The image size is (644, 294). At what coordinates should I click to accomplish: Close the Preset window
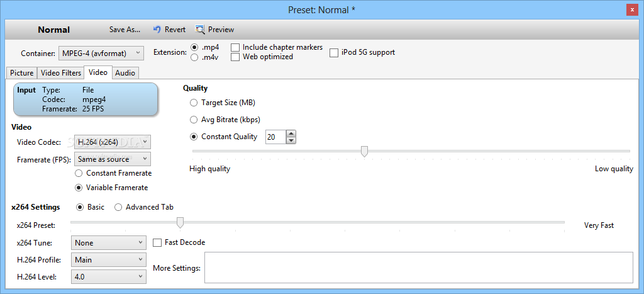(x=631, y=10)
